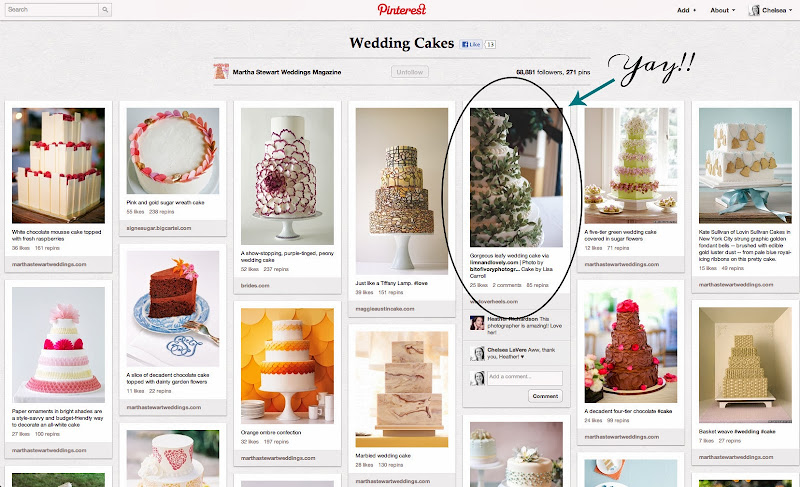Screen dimensions: 800x487
Task: Click Chelsea LaVere's comment avatar
Action: coord(477,353)
